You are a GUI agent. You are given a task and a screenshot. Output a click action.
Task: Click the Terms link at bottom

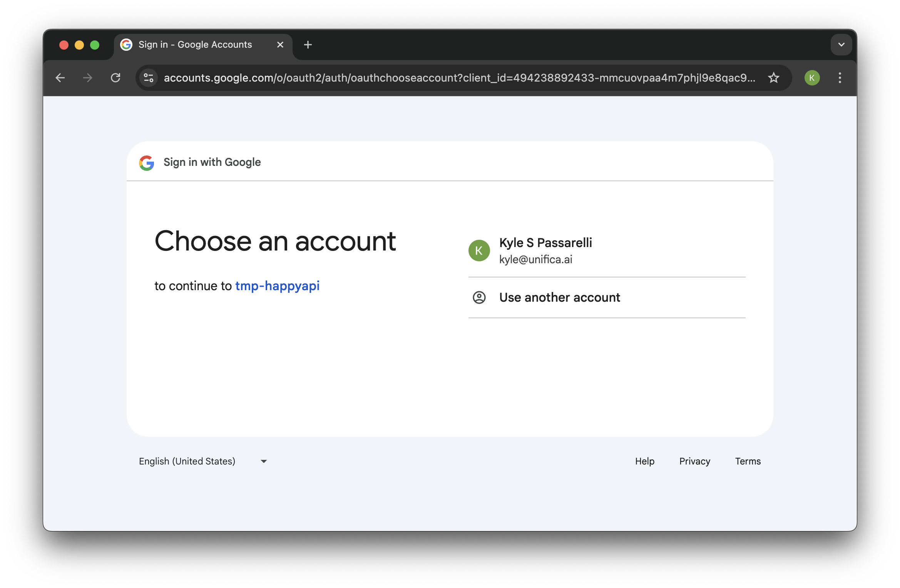(748, 461)
